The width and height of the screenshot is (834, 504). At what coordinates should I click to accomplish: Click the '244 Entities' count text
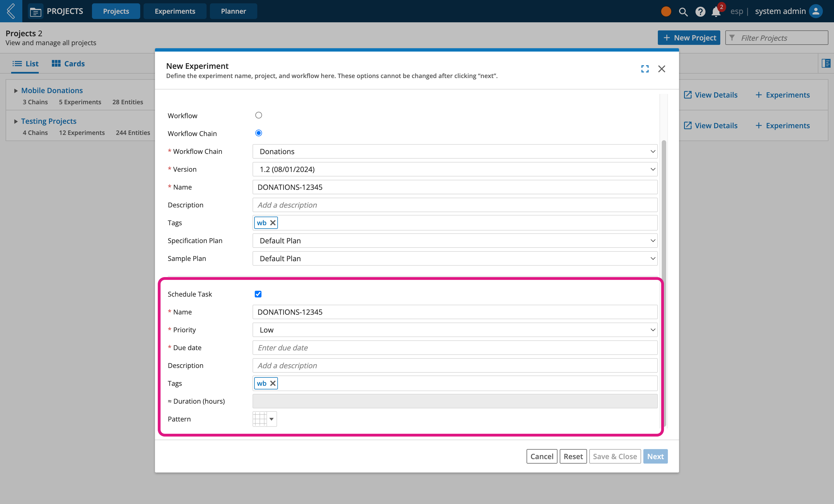click(x=133, y=133)
